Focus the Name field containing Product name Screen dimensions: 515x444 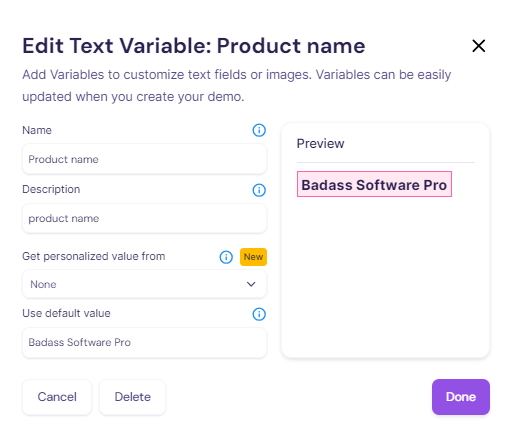coord(144,159)
